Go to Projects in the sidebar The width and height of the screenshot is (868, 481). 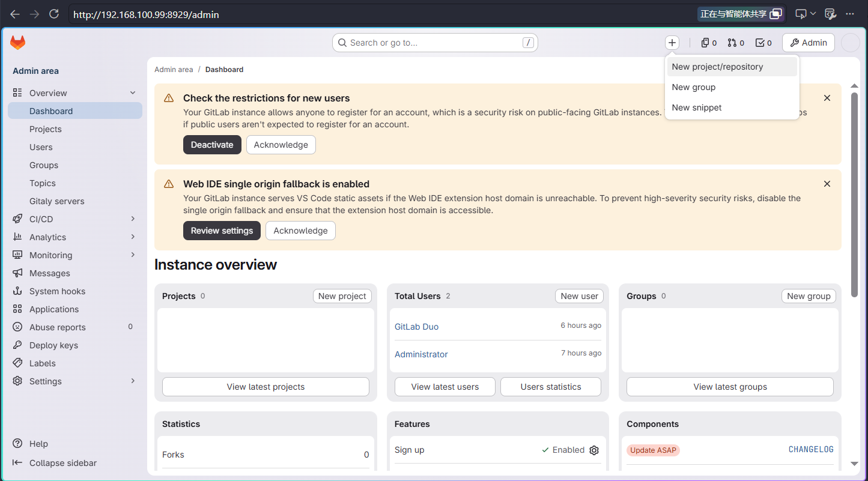pyautogui.click(x=75, y=129)
